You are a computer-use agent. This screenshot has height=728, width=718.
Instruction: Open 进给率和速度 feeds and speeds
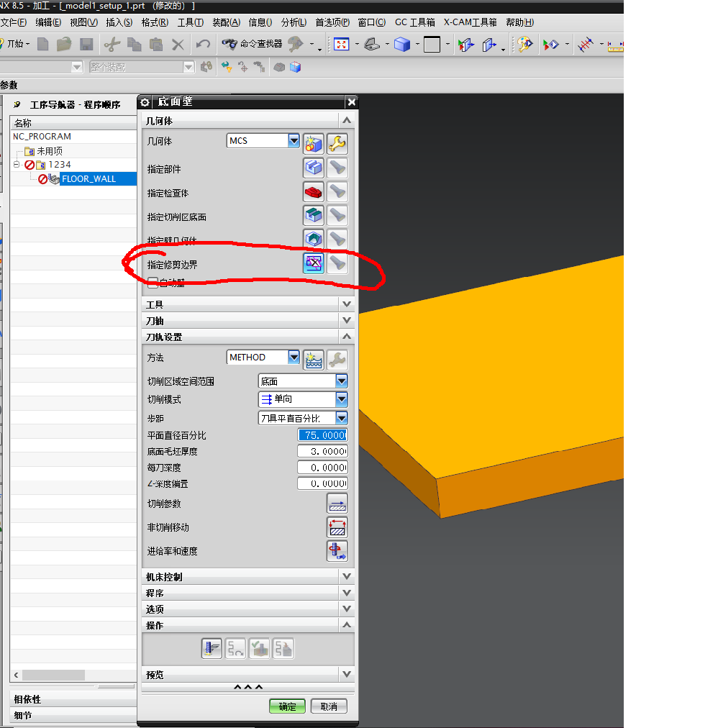pos(337,551)
